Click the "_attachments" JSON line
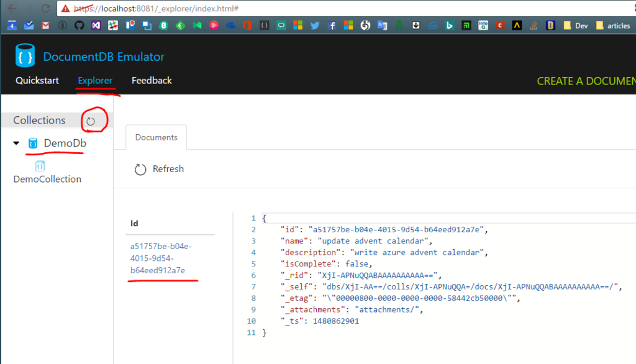Screen dimensions: 636x364 point(352,309)
